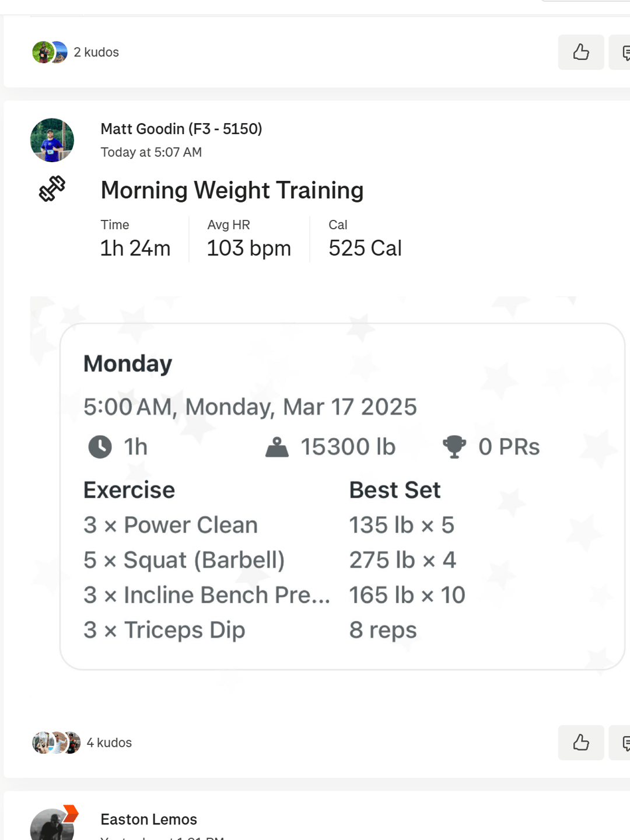Open Matt Goodin's profile picture
Image resolution: width=630 pixels, height=840 pixels.
pyautogui.click(x=52, y=140)
